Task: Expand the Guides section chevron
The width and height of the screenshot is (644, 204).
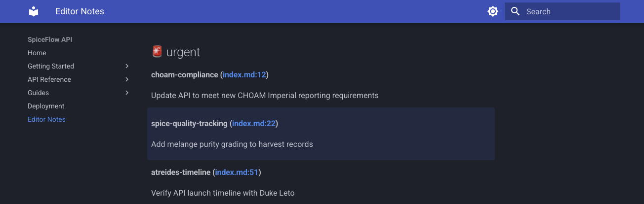Action: coord(127,93)
